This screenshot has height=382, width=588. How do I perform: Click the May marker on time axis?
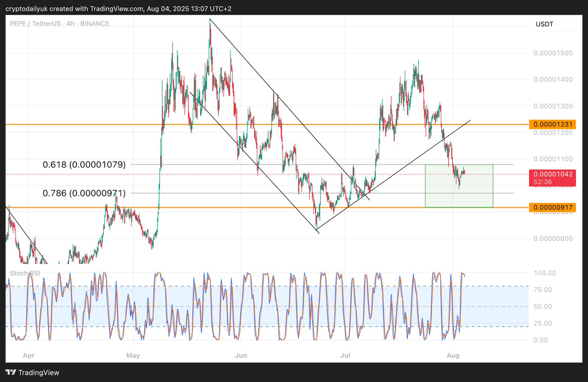tap(133, 355)
